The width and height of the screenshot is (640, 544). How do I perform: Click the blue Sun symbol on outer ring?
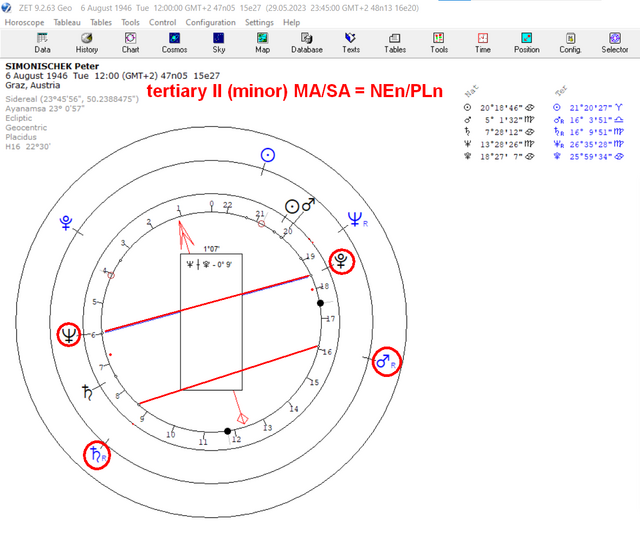(268, 155)
